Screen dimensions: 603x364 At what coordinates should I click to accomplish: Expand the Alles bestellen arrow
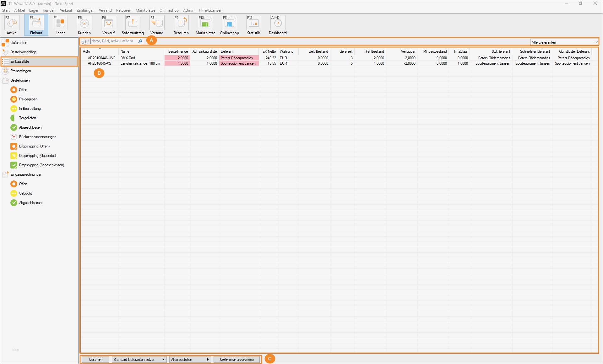[208, 360]
